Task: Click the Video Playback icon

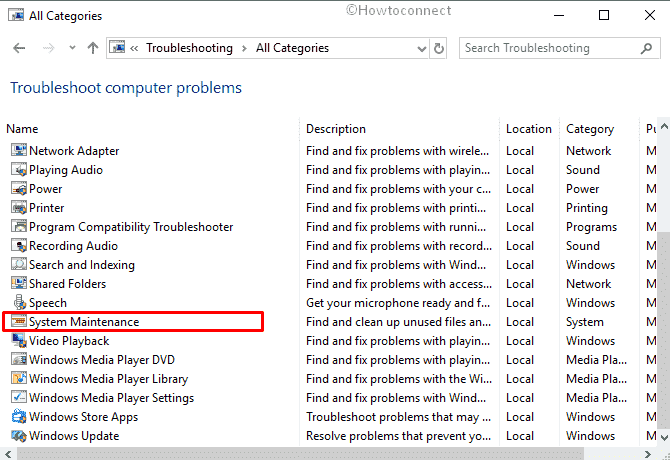Action: coord(19,340)
